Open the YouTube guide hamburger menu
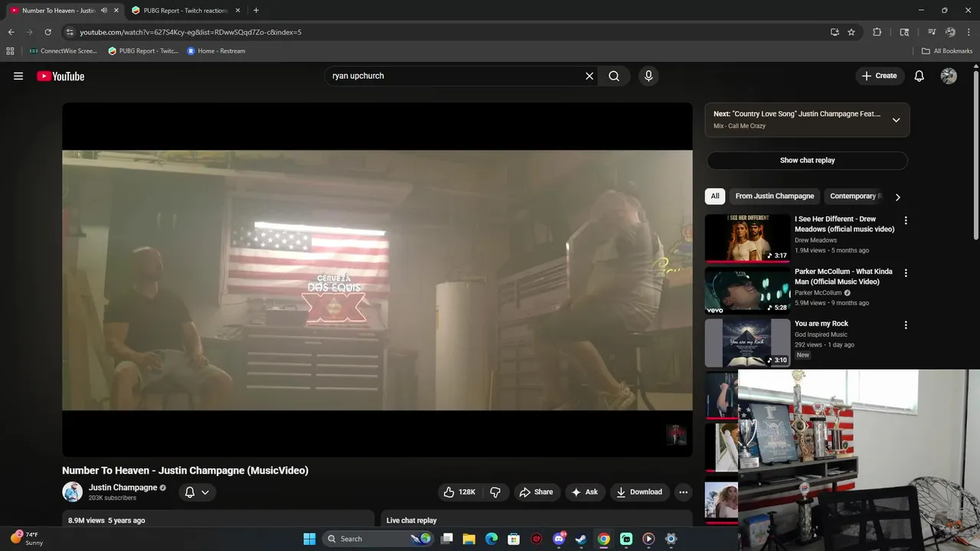Screen dimensions: 980x551 tap(18, 76)
